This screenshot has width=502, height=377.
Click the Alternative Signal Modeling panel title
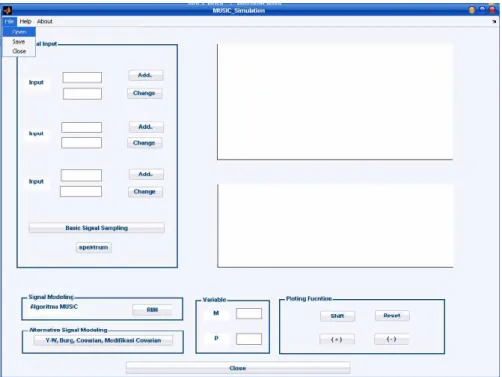(x=68, y=330)
